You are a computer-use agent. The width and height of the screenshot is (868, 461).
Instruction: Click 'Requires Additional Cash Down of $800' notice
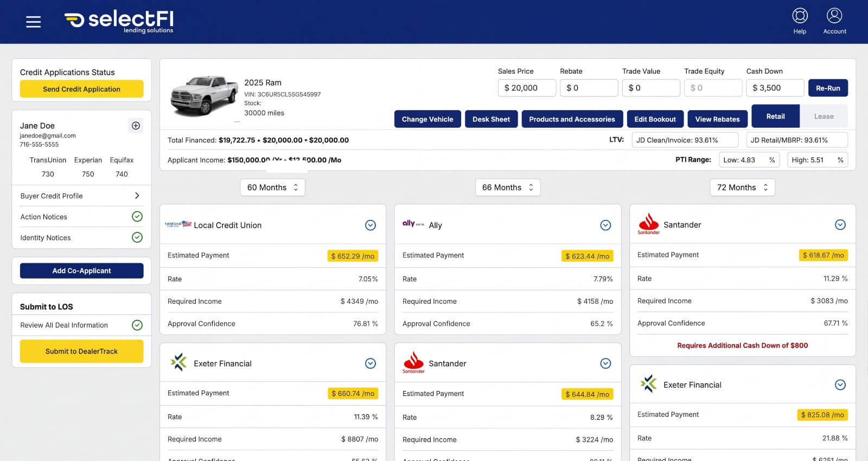pos(742,345)
